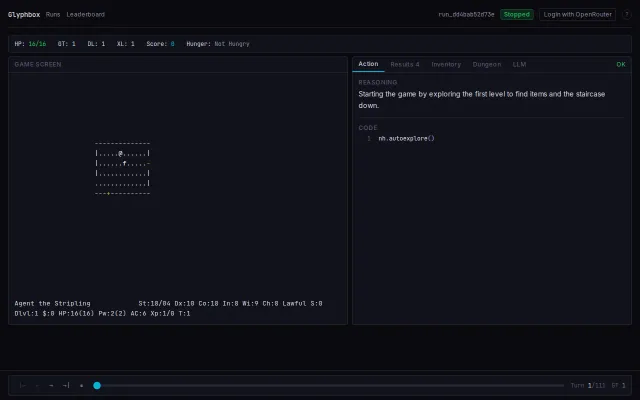Click the run ID run_dd4bab52d73e
Screen dimensions: 640x400
pyautogui.click(x=466, y=14)
